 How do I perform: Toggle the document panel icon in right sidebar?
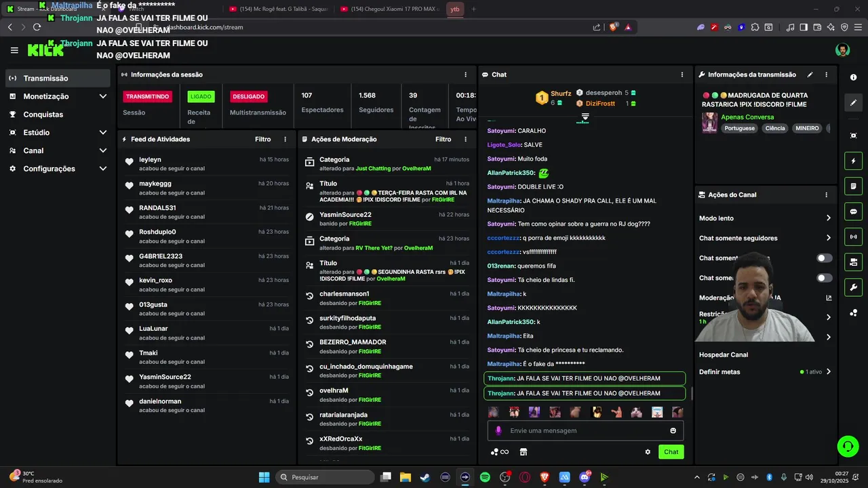(x=853, y=186)
